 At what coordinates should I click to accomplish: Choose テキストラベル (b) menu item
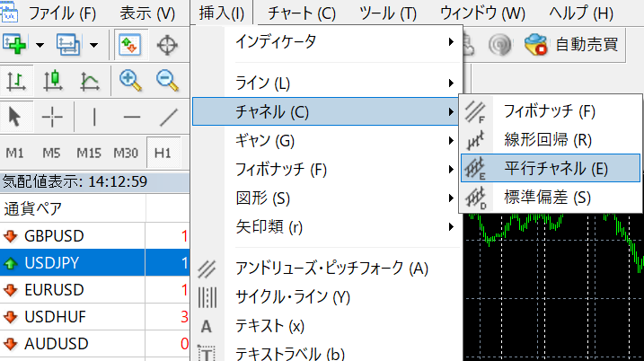327,353
